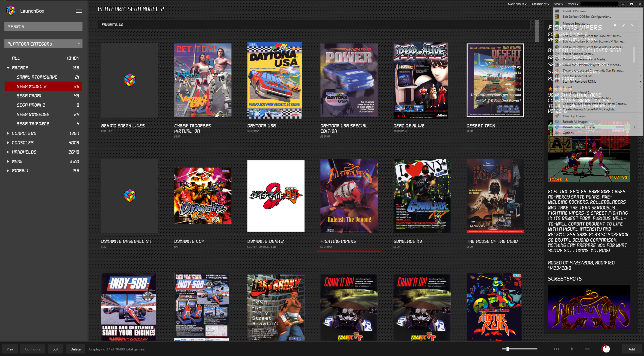Click the Manage Emulators chip icon

(557, 23)
